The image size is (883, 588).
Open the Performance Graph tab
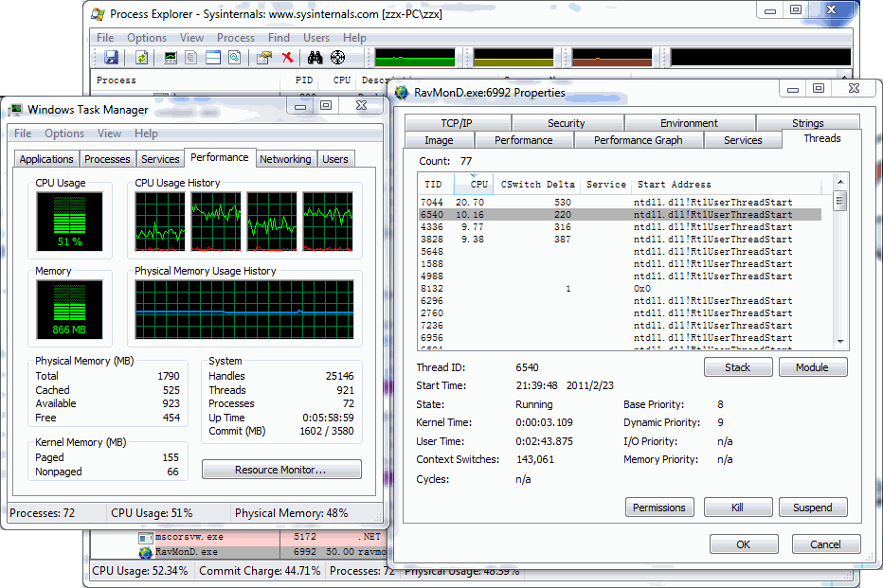click(x=637, y=140)
